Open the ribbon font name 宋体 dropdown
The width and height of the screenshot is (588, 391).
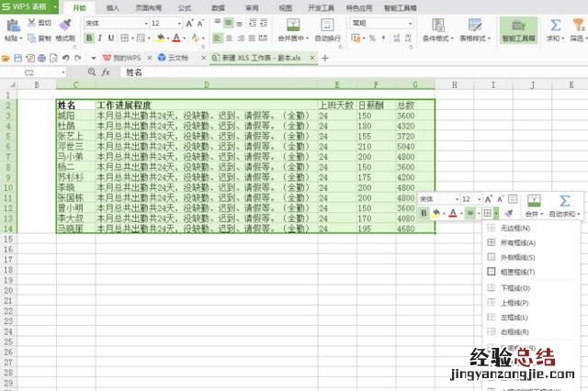tap(146, 23)
